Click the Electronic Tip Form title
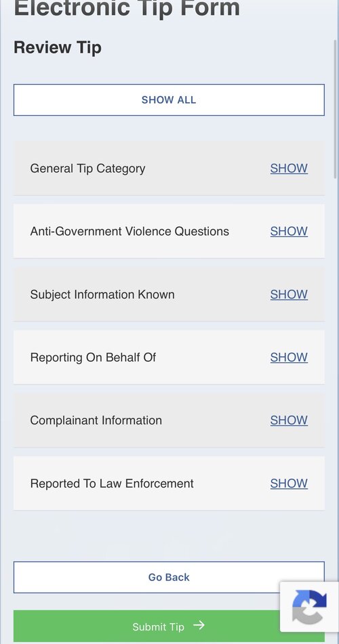 click(127, 8)
